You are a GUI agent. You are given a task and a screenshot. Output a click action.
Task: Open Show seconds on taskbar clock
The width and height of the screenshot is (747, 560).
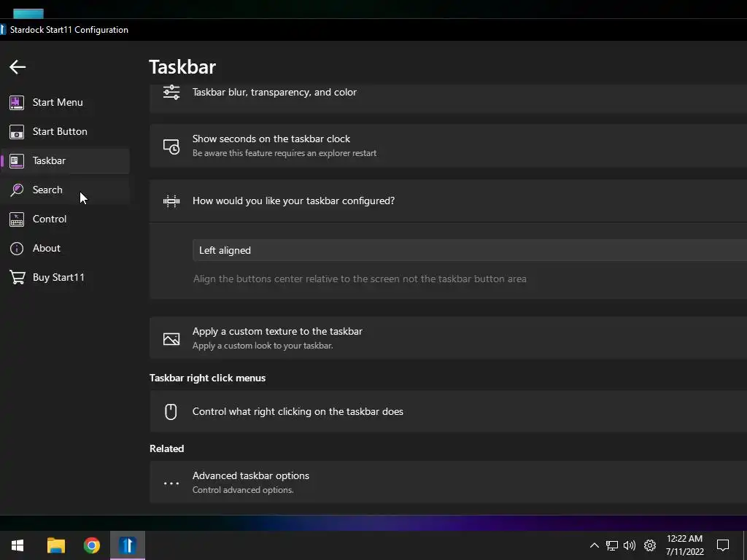pyautogui.click(x=448, y=146)
